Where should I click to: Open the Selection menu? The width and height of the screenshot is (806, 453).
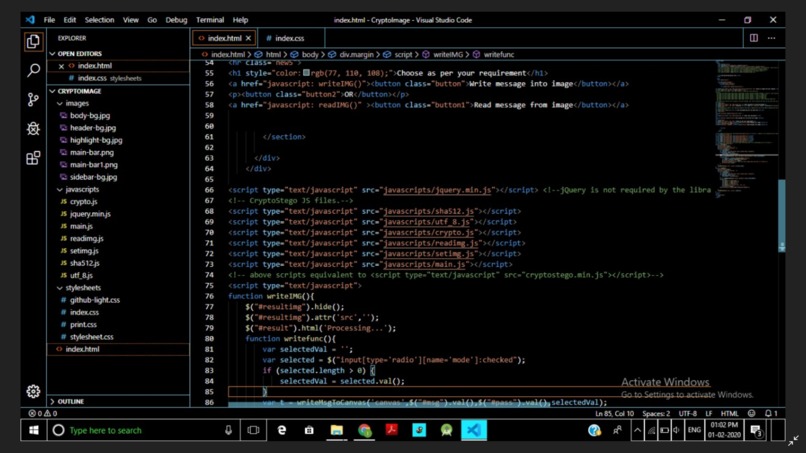pos(99,20)
